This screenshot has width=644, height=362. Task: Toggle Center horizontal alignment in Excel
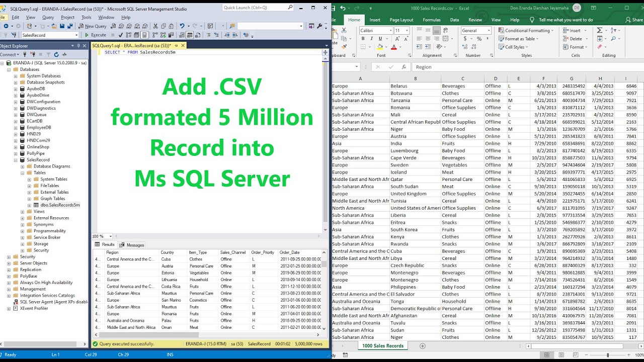pyautogui.click(x=428, y=38)
